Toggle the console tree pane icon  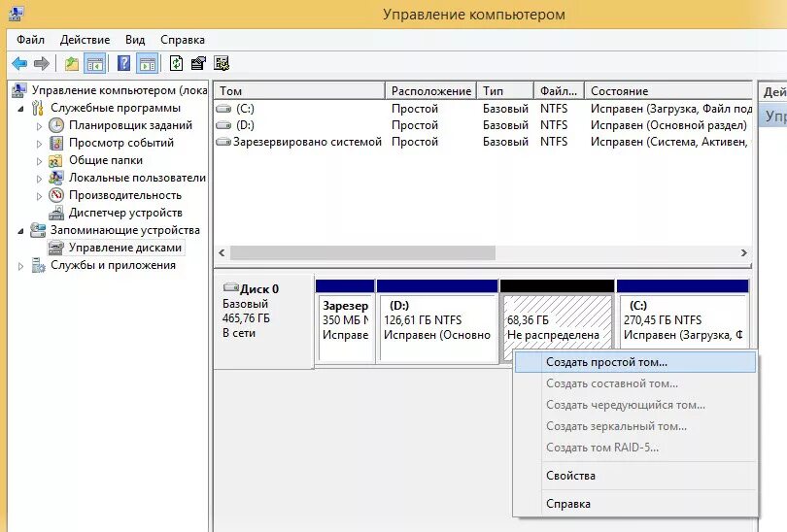pos(95,64)
